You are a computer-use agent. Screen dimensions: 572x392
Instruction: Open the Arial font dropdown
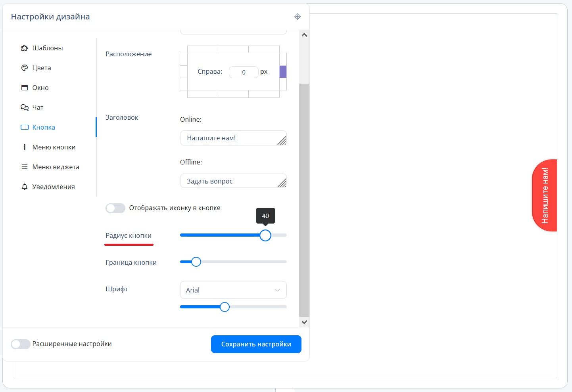point(233,290)
